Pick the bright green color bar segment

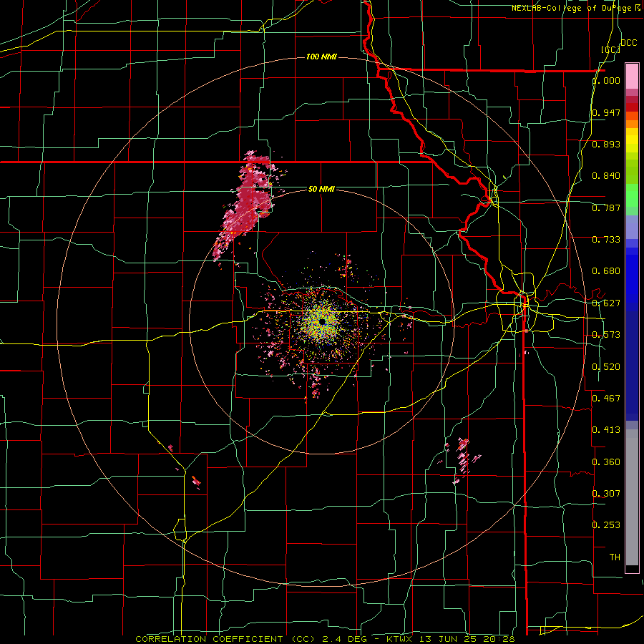[x=632, y=196]
